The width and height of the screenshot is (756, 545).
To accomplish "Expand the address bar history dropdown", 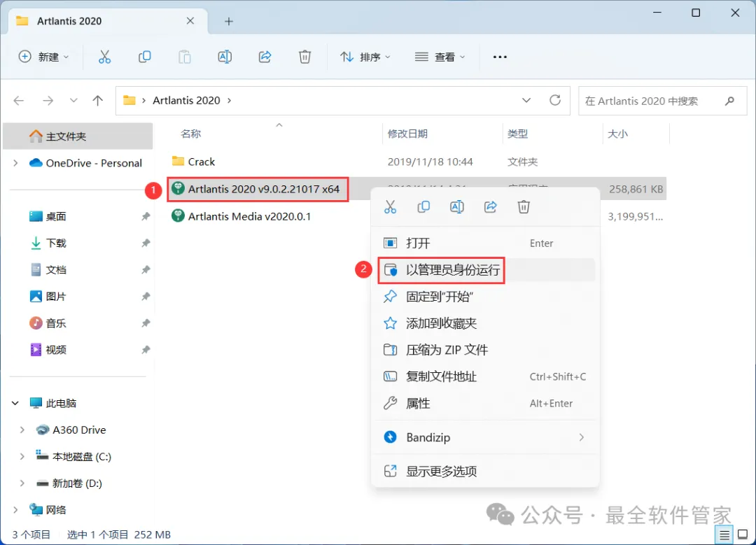I will 526,100.
